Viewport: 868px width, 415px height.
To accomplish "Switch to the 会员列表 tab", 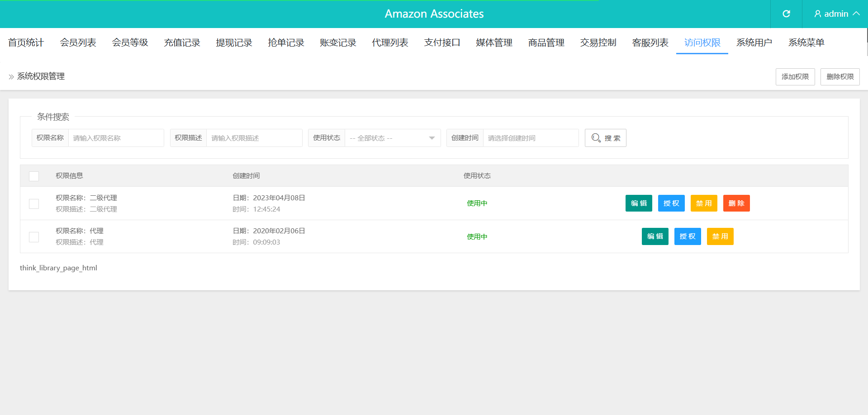I will 78,42.
